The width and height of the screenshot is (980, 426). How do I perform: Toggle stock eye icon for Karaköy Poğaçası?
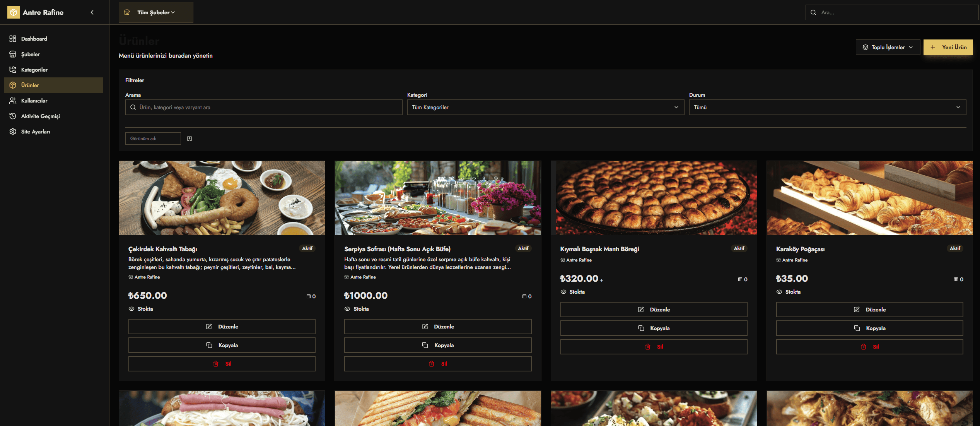point(779,292)
